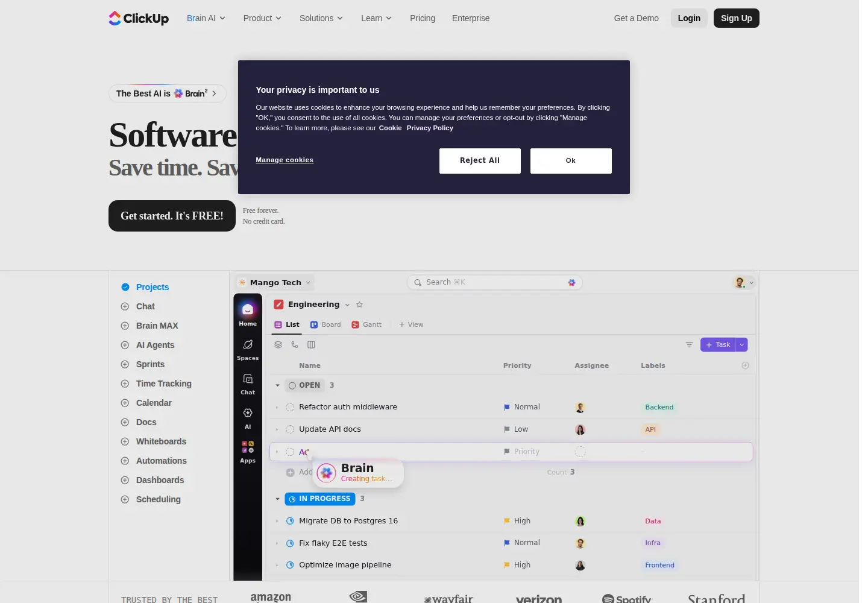Screen dimensions: 868x603
Task: Expand the Brain AI navigation menu
Action: point(206,18)
